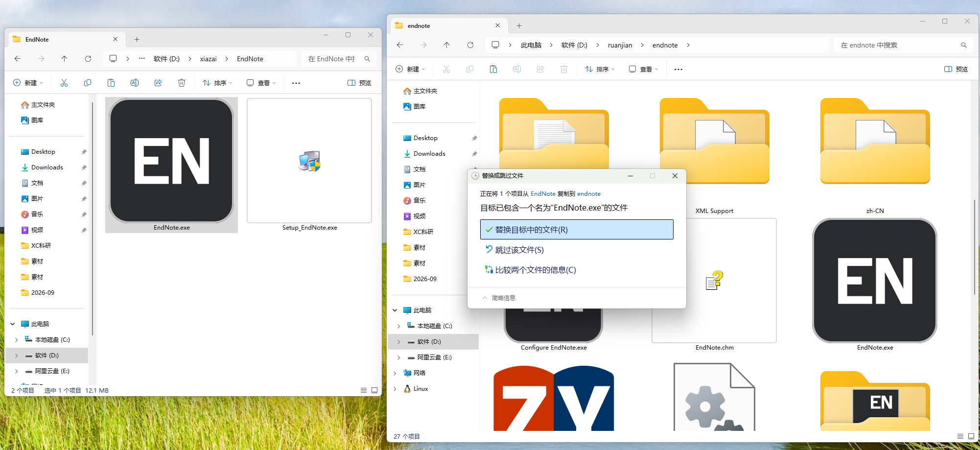The width and height of the screenshot is (980, 450).
Task: Open more options menu in right window toolbar
Action: pyautogui.click(x=678, y=69)
